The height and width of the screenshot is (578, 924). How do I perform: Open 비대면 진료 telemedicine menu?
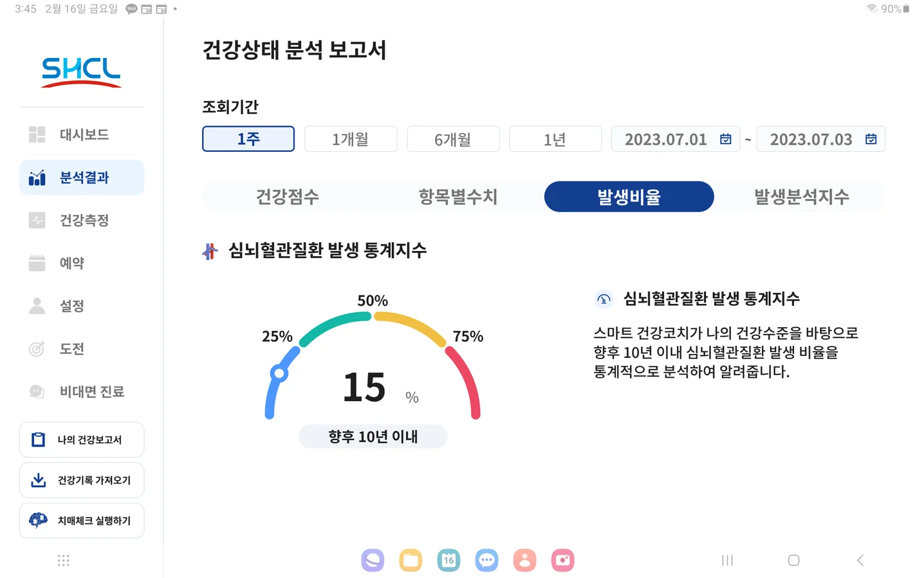coord(82,391)
